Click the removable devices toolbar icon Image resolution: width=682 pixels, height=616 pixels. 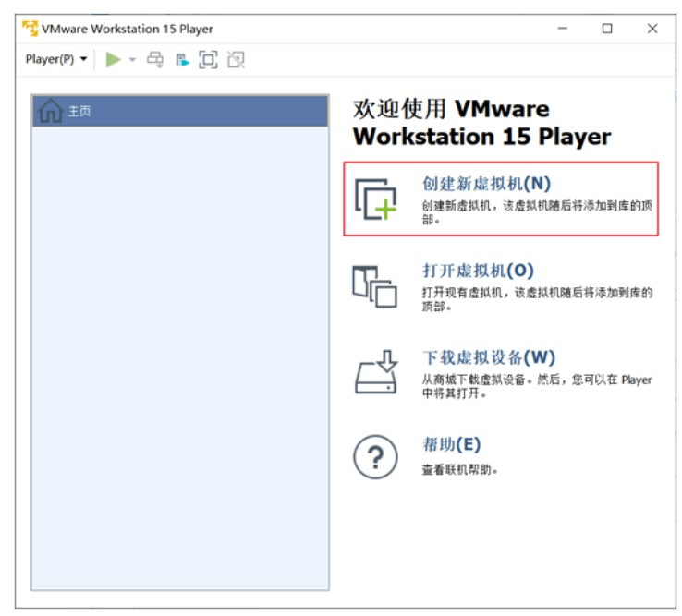pyautogui.click(x=182, y=60)
